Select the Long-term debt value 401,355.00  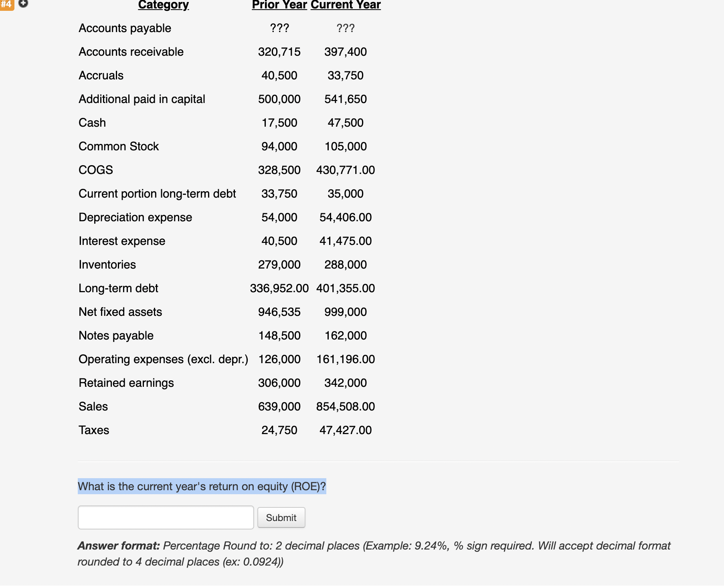tap(345, 288)
